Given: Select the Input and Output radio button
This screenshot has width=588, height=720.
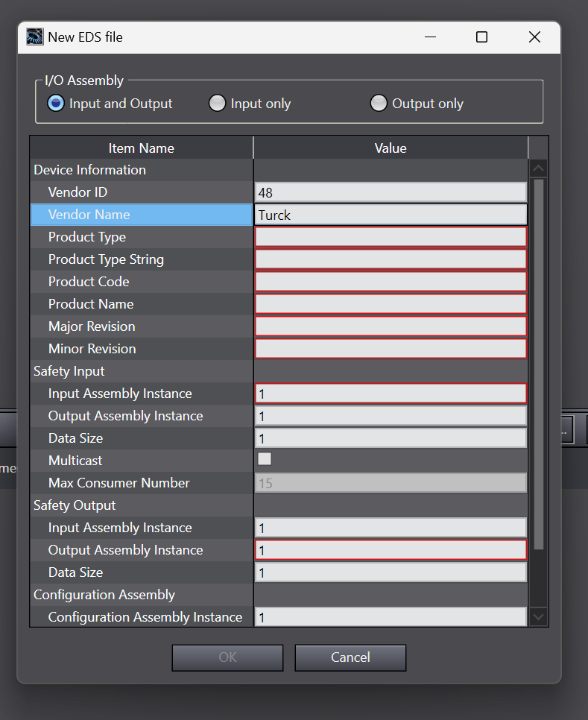Looking at the screenshot, I should coord(56,104).
